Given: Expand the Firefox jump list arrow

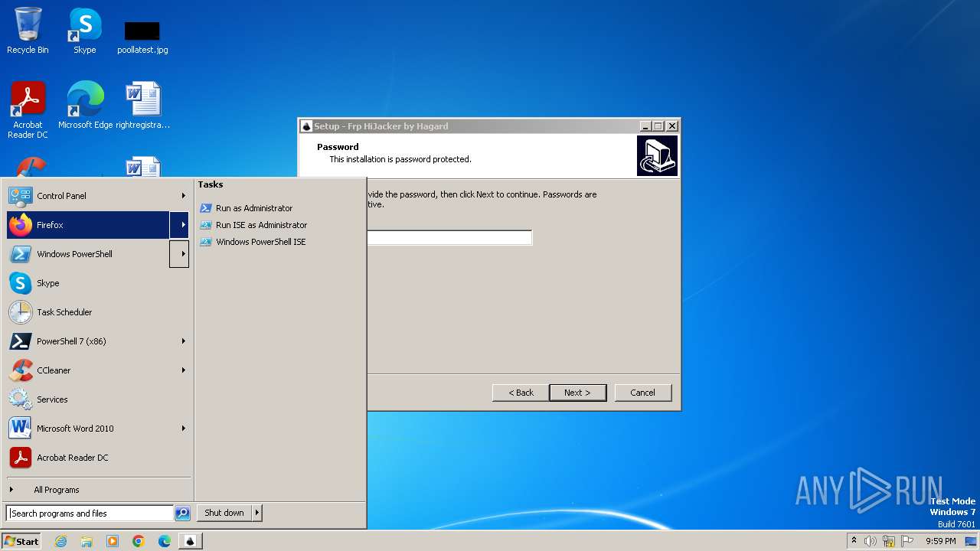Looking at the screenshot, I should click(179, 225).
